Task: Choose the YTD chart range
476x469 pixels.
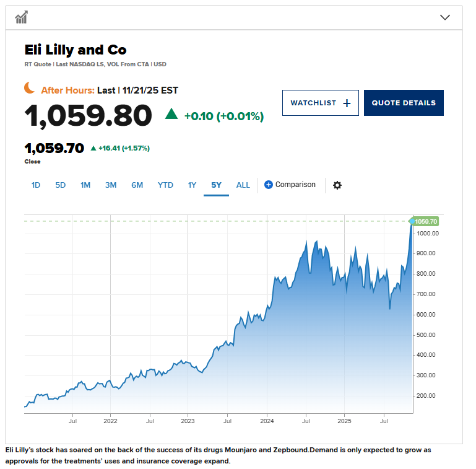Action: [x=165, y=185]
